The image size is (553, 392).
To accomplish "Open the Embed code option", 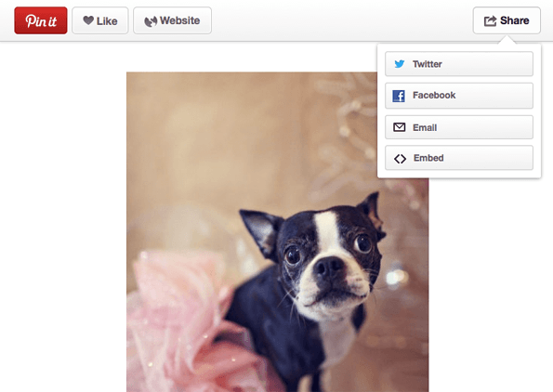I will pyautogui.click(x=459, y=158).
